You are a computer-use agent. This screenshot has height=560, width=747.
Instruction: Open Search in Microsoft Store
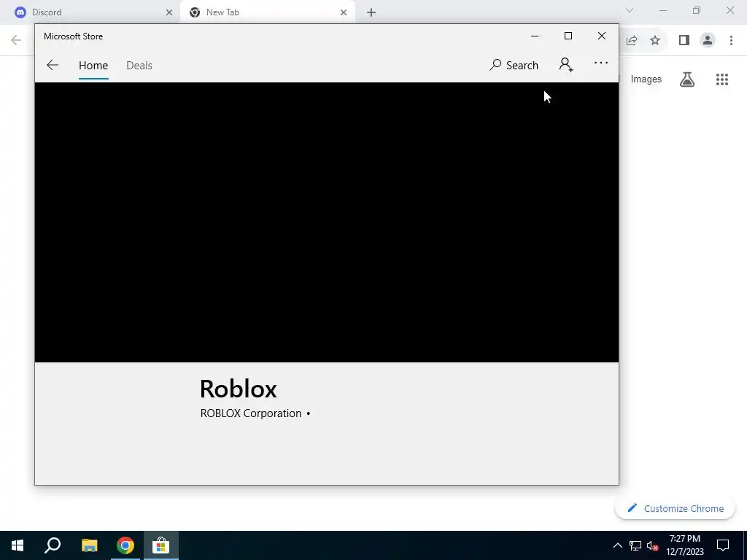click(x=514, y=65)
